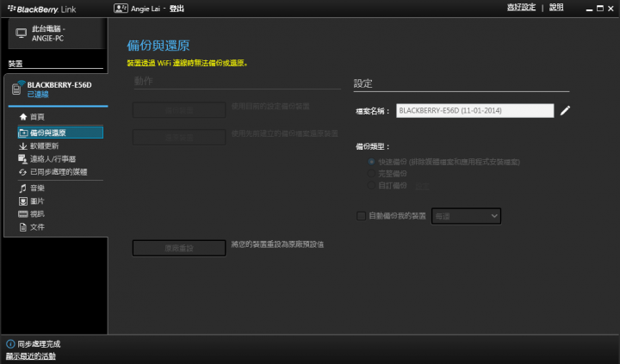Screen dimensions: 620x364
Task: Open 首頁 in the sidebar
Action: click(37, 116)
